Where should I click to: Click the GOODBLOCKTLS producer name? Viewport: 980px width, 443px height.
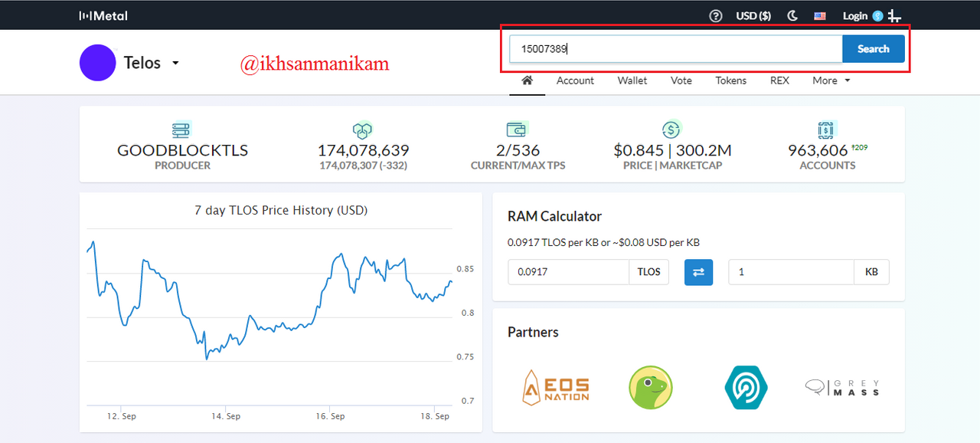182,150
